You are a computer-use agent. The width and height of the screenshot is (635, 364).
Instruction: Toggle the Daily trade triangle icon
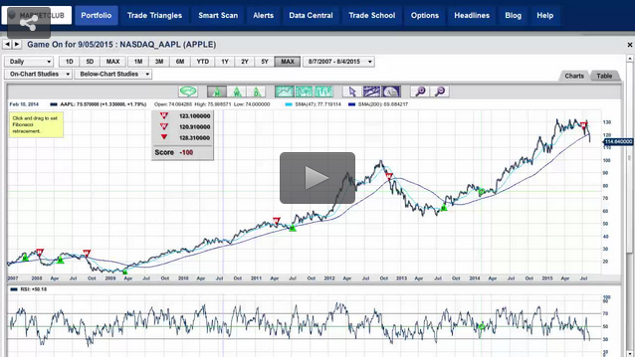256,91
